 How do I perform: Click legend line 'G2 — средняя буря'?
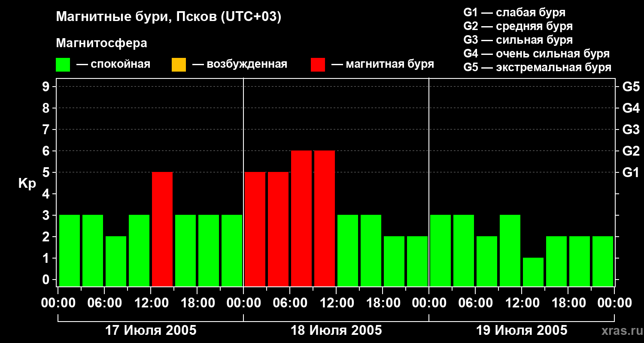click(518, 26)
